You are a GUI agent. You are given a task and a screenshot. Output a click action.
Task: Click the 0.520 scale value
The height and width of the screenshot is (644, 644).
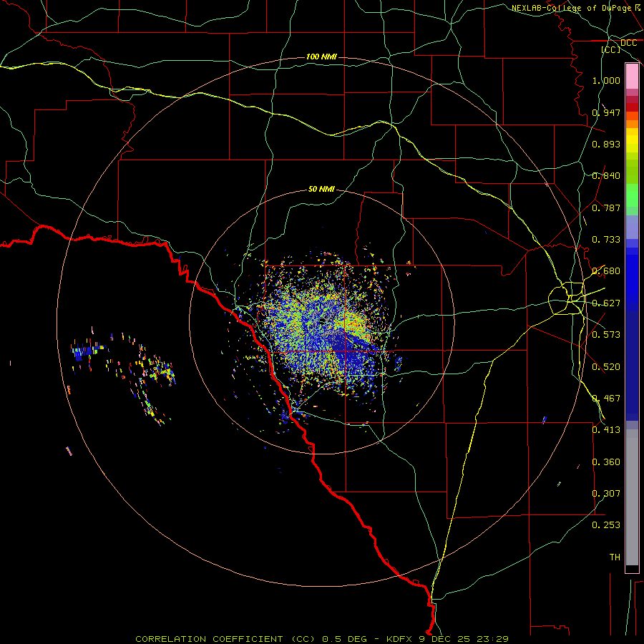pyautogui.click(x=606, y=367)
